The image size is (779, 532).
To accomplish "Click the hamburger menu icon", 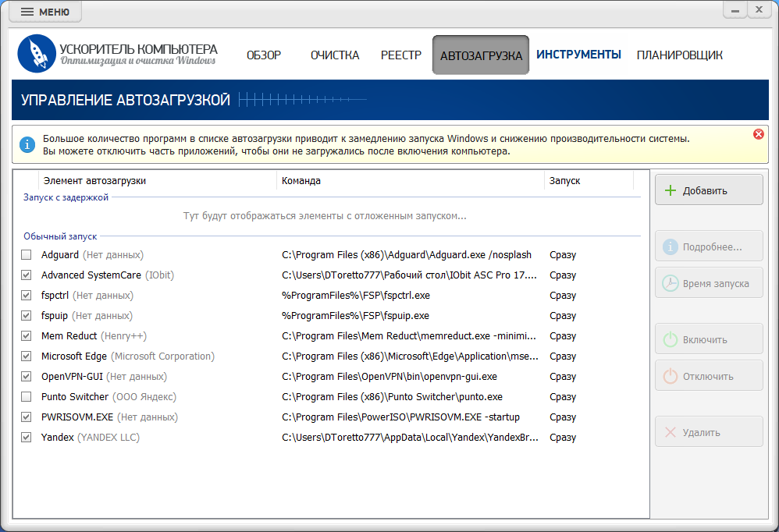I will coord(27,12).
